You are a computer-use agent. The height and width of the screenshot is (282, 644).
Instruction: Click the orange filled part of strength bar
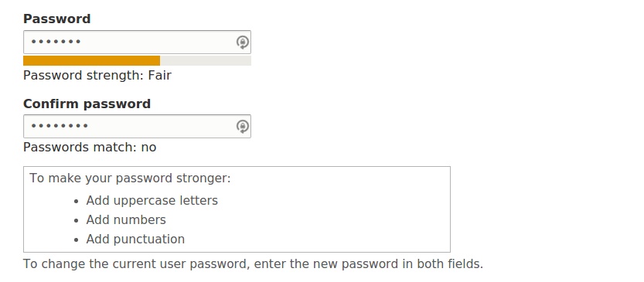coord(91,61)
